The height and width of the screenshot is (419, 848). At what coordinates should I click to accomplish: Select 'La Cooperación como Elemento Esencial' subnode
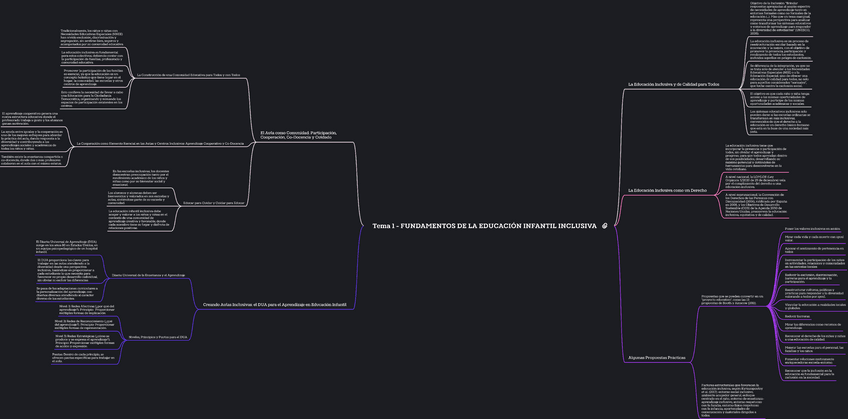[161, 143]
